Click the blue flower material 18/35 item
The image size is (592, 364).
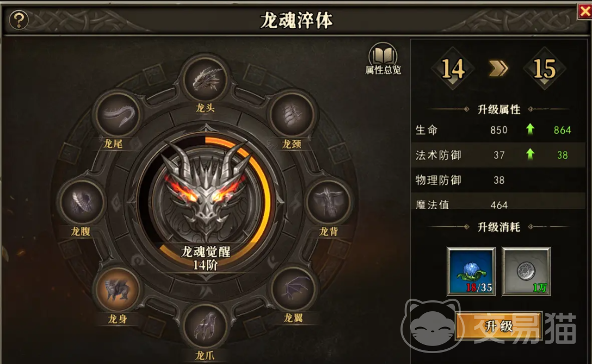(x=471, y=271)
